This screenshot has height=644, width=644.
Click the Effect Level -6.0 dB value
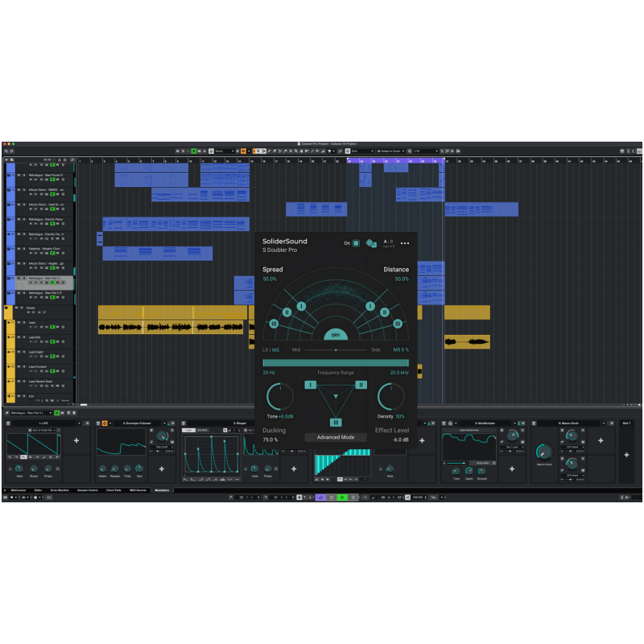click(400, 440)
